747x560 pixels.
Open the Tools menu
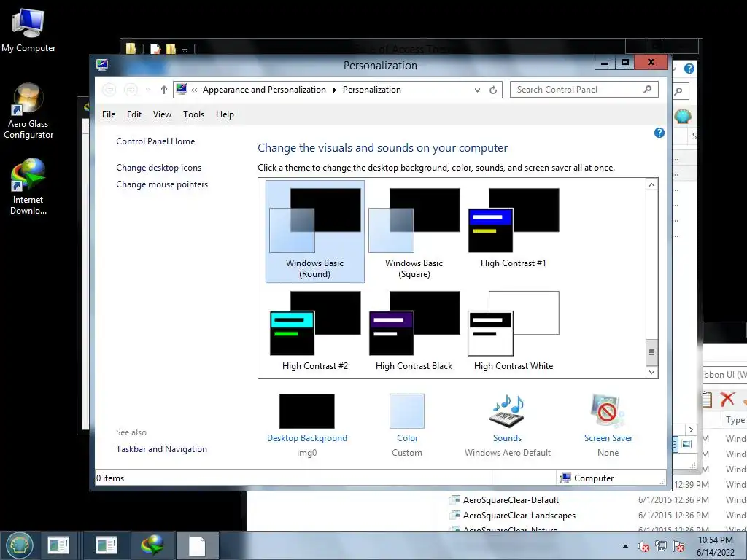pyautogui.click(x=193, y=114)
